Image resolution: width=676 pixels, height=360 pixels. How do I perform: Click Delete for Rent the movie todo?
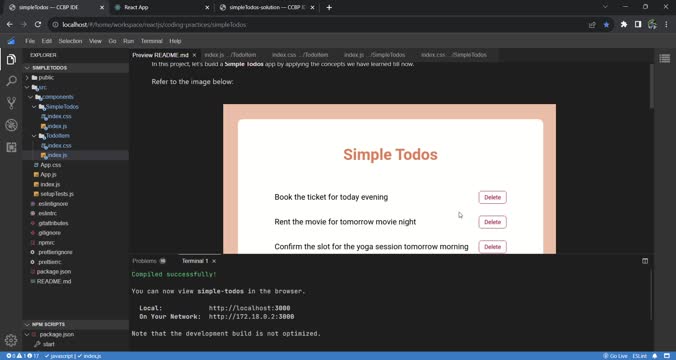click(492, 222)
